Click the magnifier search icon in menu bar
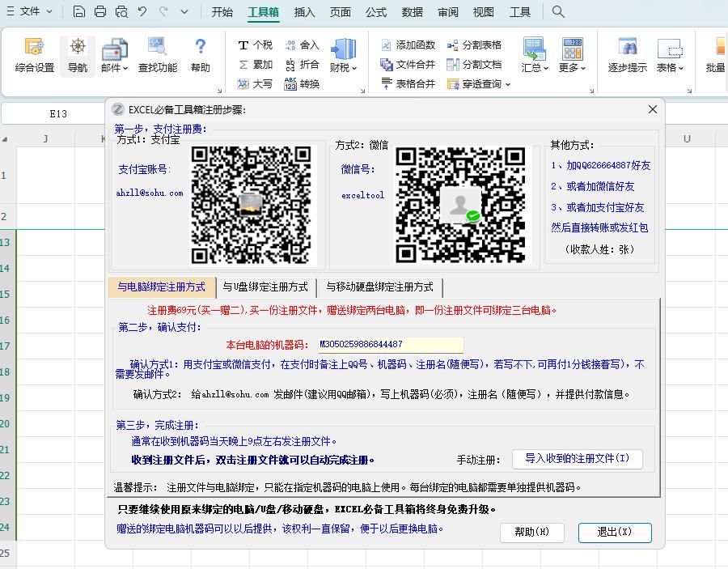Screen dimensions: 728x569 558,11
